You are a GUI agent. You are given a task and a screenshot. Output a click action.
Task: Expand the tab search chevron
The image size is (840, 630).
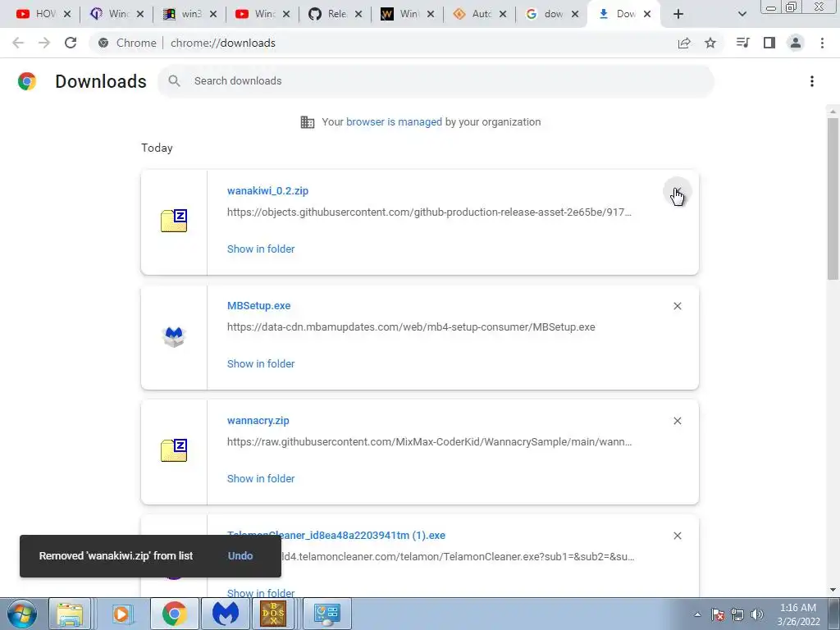[742, 14]
